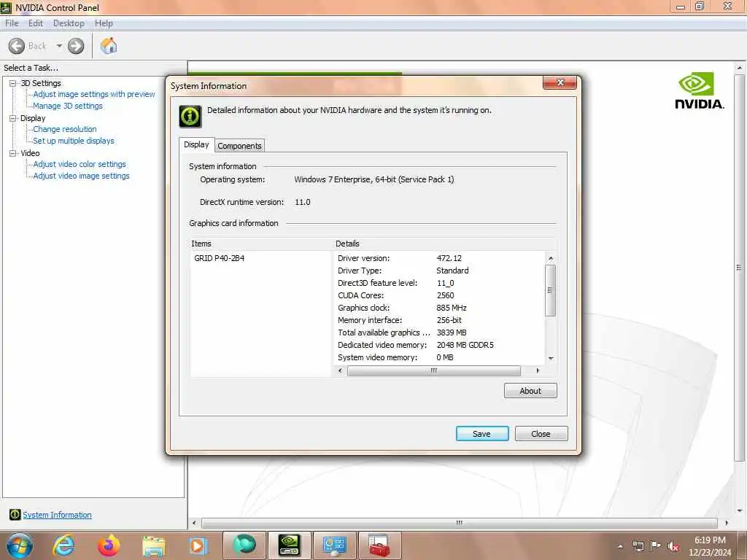This screenshot has width=747, height=560.
Task: Switch to the Display tab
Action: tap(196, 144)
